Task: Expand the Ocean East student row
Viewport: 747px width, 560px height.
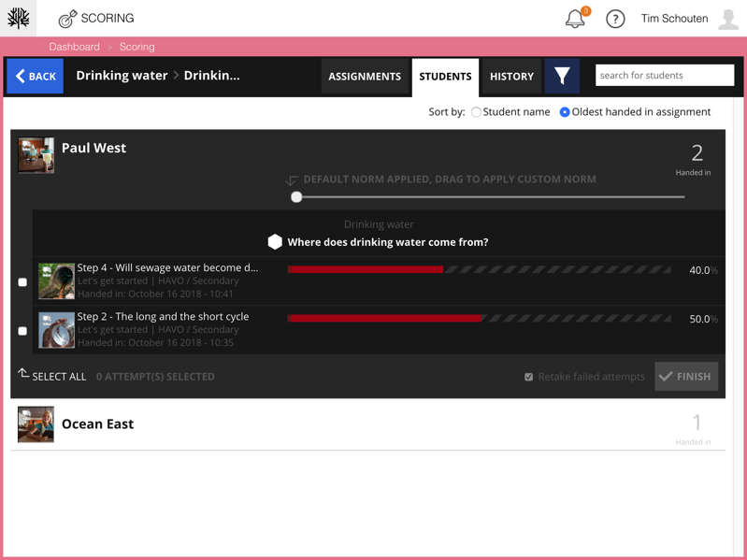Action: coord(97,424)
